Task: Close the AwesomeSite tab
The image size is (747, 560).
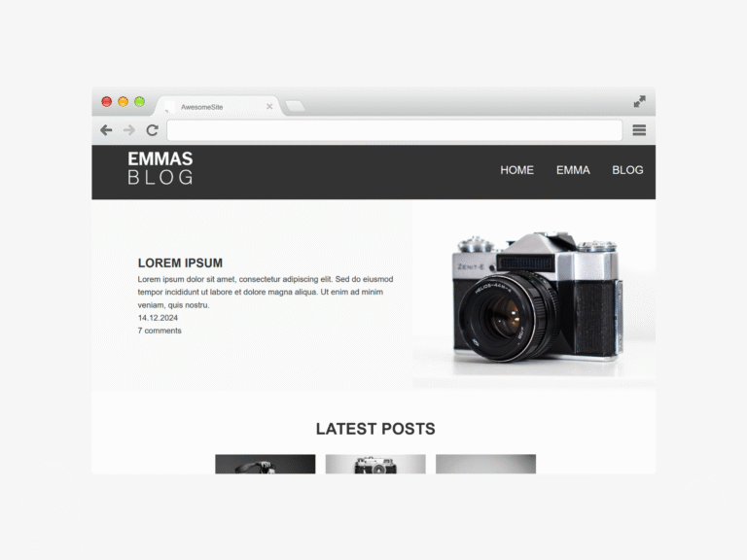Action: coord(269,106)
